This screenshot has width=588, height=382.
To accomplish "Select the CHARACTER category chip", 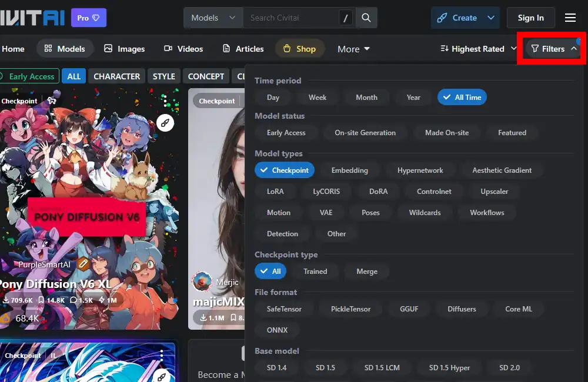I will pyautogui.click(x=116, y=76).
